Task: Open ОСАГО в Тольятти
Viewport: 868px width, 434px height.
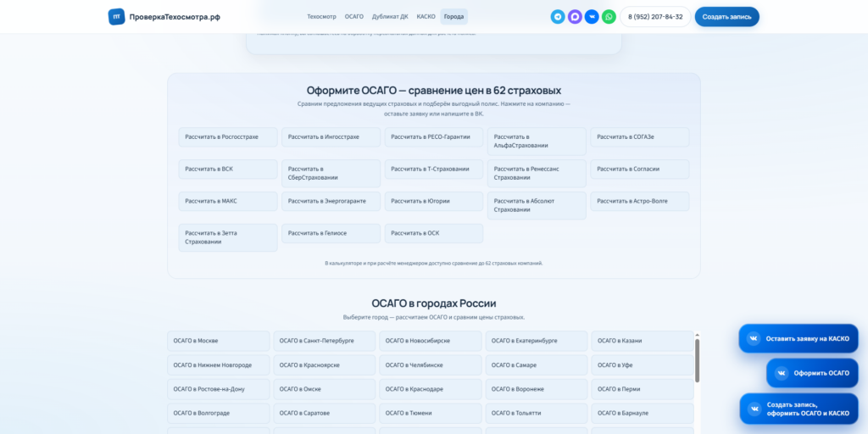Action: click(537, 413)
